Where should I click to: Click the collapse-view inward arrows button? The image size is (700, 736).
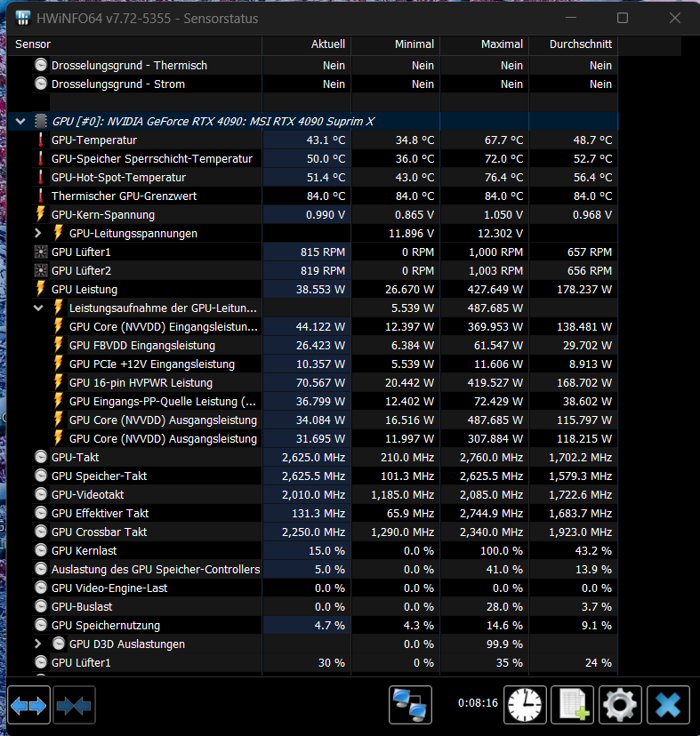point(74,705)
